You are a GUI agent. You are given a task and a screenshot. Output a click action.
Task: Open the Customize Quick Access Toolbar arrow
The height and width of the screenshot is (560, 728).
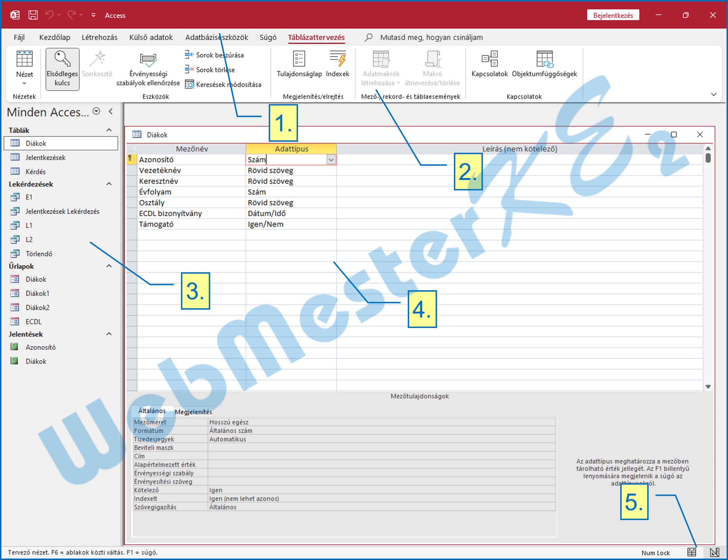[x=94, y=15]
